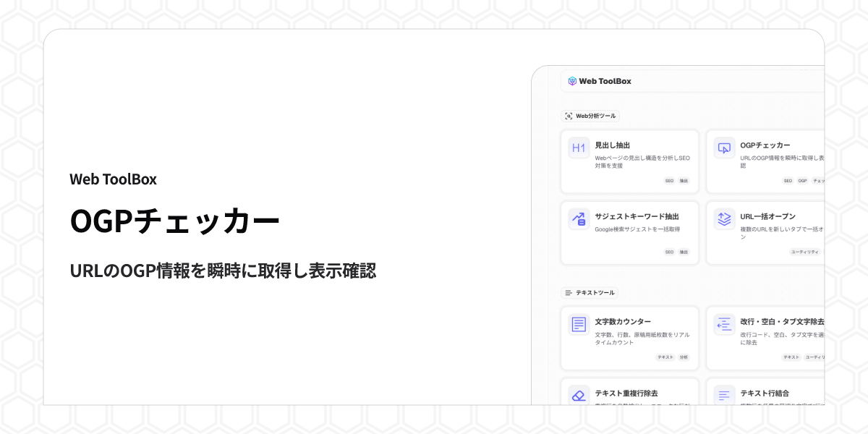The image size is (868, 434).
Task: Click the character counter document icon
Action: 579,325
